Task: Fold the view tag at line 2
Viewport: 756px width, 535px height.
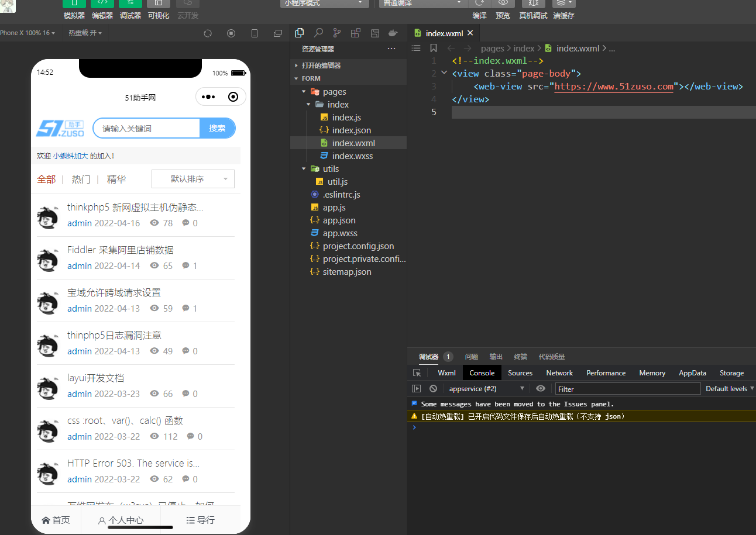Action: (444, 73)
